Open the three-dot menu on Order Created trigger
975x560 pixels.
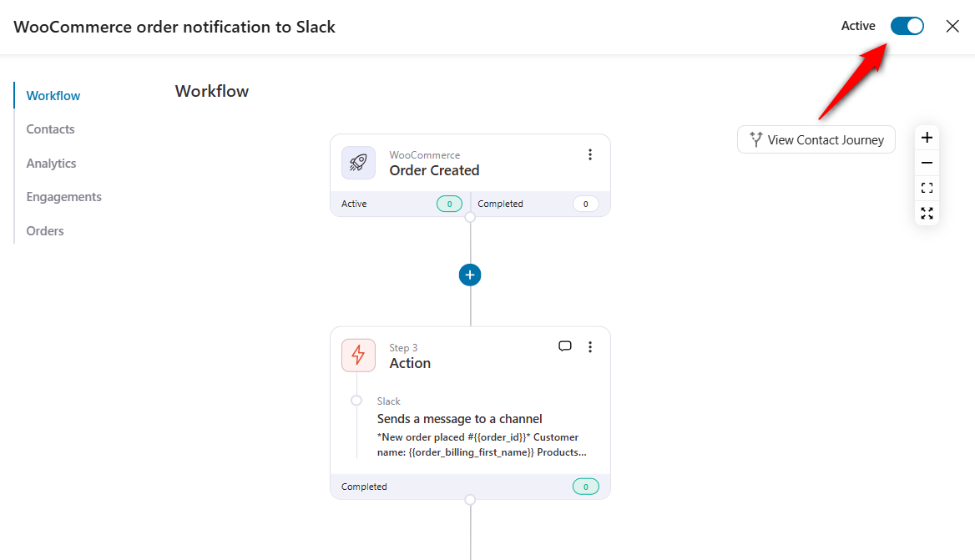590,154
